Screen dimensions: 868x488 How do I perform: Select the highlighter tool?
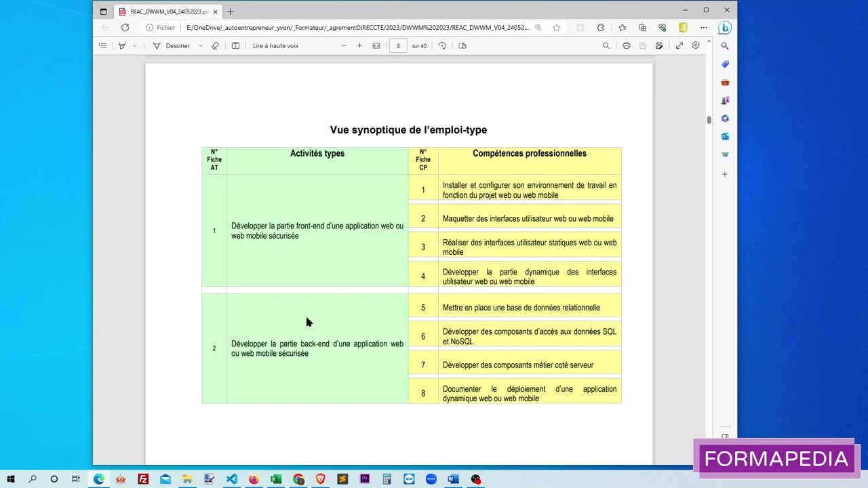(122, 45)
